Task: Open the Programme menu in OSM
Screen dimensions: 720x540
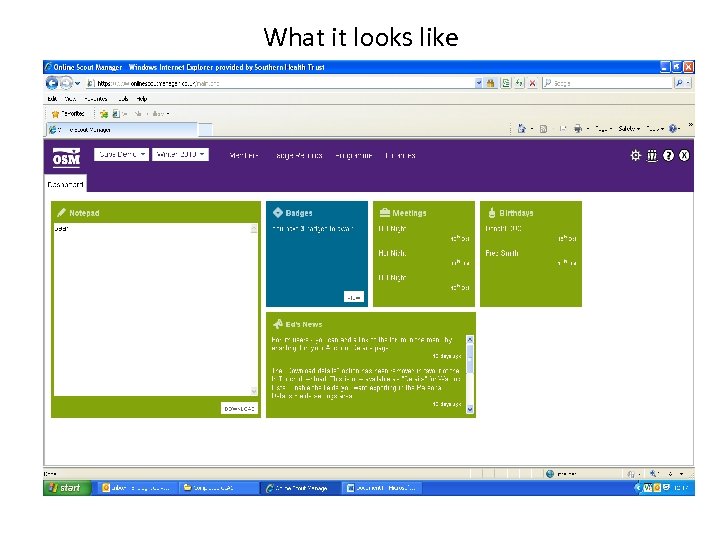Action: (354, 156)
